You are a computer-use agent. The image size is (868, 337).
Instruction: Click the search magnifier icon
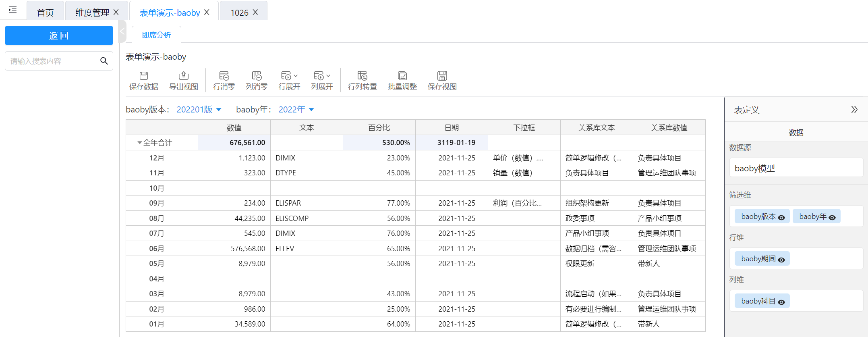104,61
